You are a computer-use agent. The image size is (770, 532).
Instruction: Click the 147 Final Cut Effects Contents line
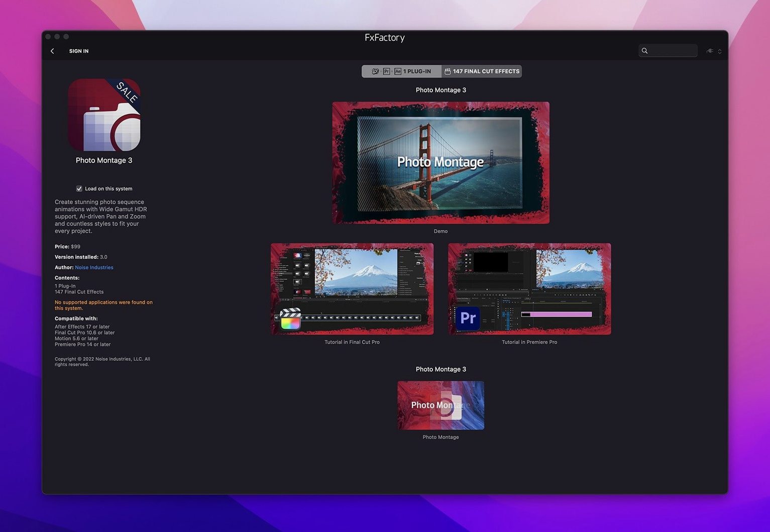[79, 292]
